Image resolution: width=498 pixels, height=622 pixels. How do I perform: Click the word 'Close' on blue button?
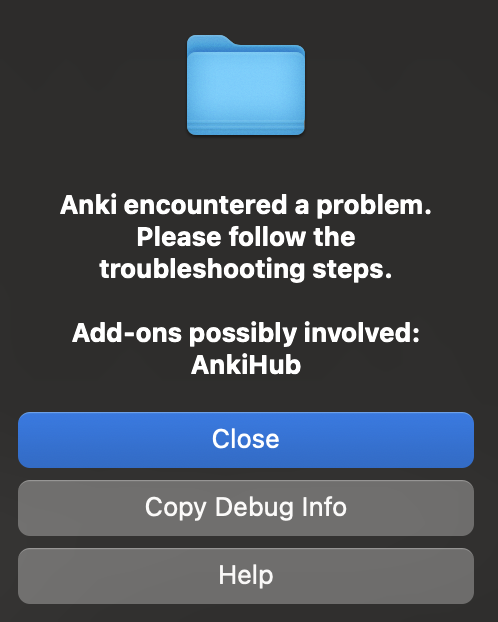pos(246,439)
